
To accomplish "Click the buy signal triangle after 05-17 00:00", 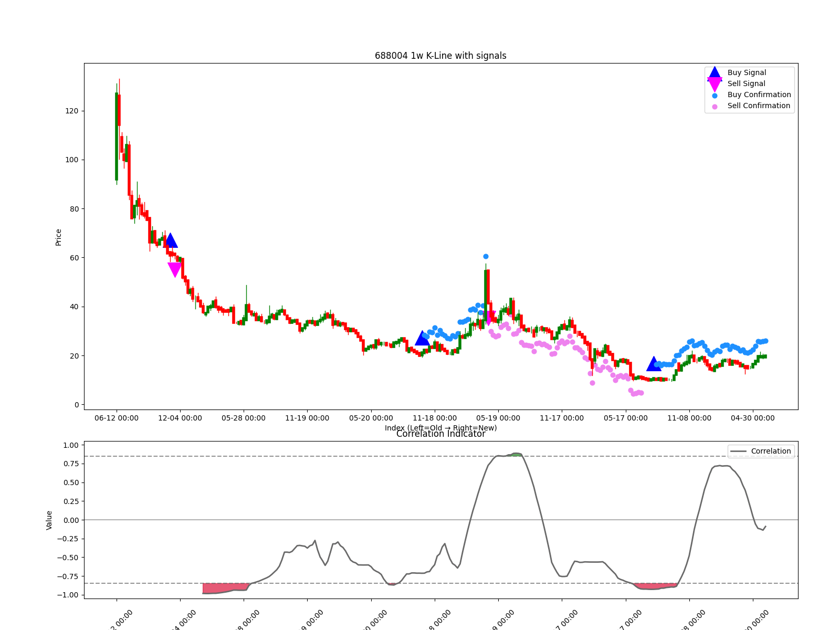I will (x=654, y=364).
